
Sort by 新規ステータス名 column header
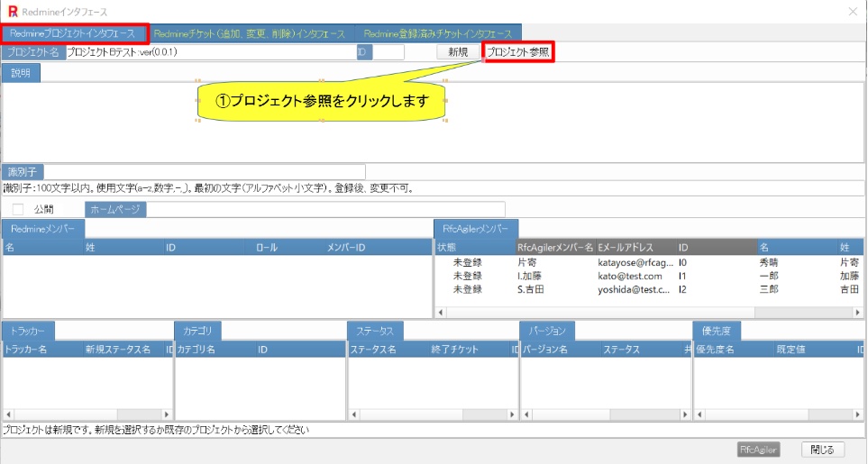(123, 350)
